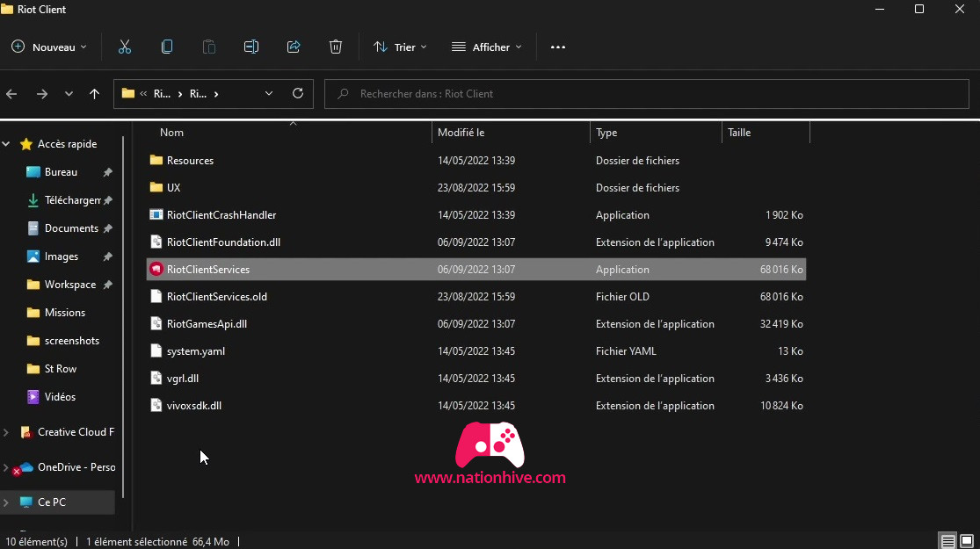
Task: Click the RiotClientServices.old file icon
Action: [x=156, y=297]
